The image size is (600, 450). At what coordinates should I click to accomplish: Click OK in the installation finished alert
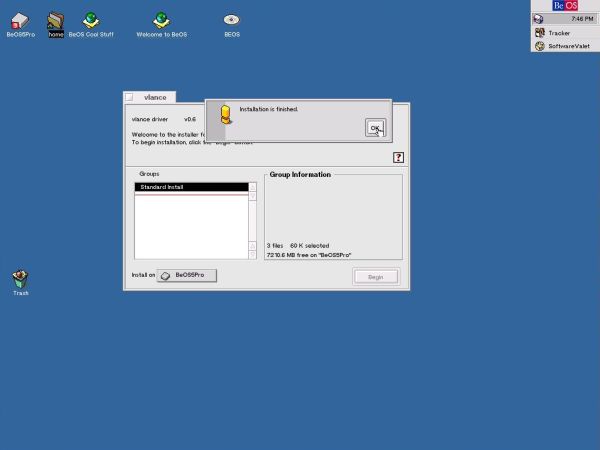(375, 127)
